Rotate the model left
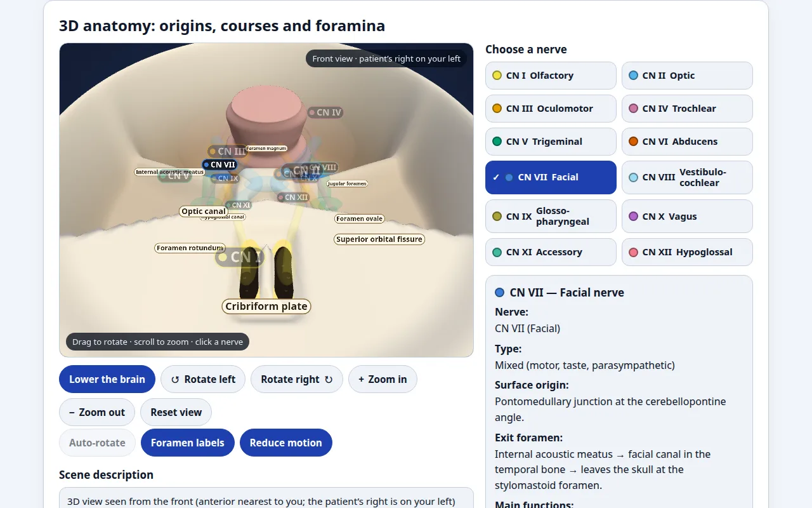812x508 pixels. pos(203,379)
